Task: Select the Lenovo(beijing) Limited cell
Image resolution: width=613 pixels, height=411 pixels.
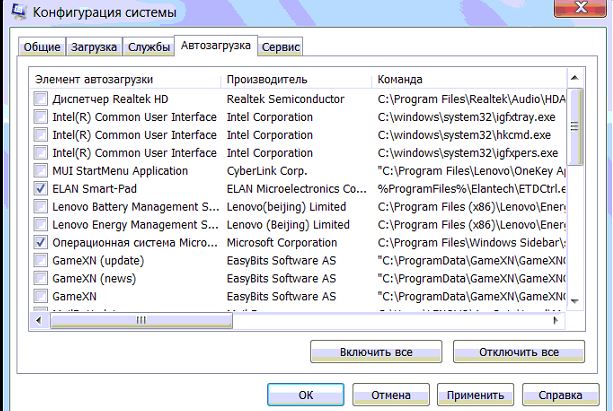Action: [x=286, y=207]
